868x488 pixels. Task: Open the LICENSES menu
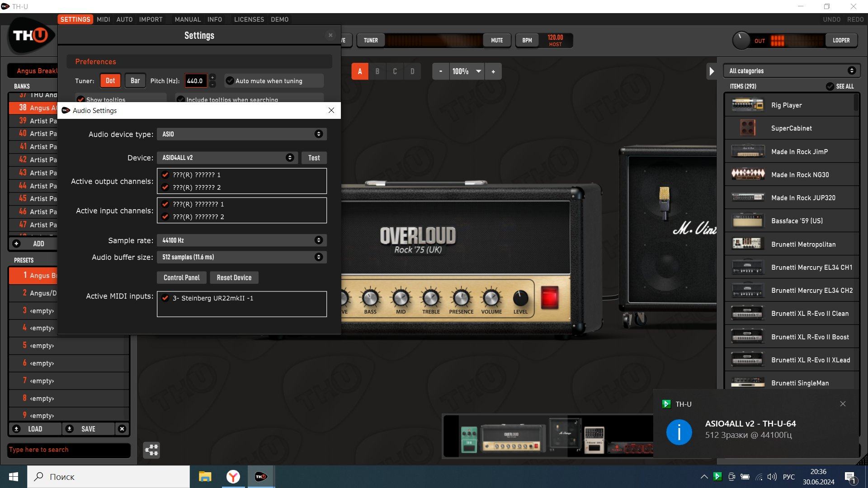pyautogui.click(x=249, y=19)
